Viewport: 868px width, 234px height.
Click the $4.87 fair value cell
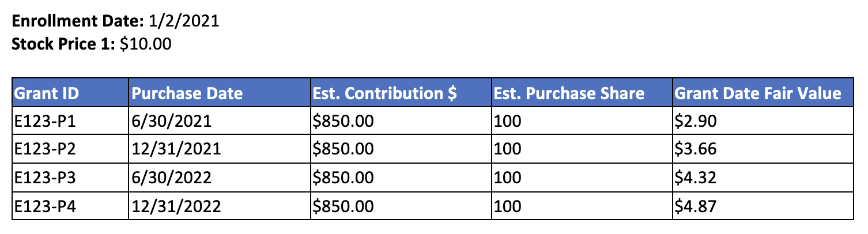(x=763, y=206)
